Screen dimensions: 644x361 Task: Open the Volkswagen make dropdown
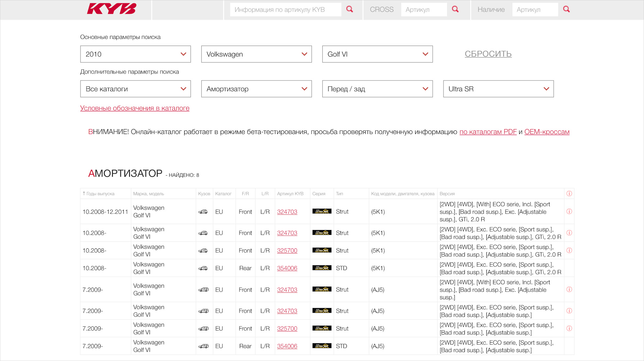click(x=257, y=54)
